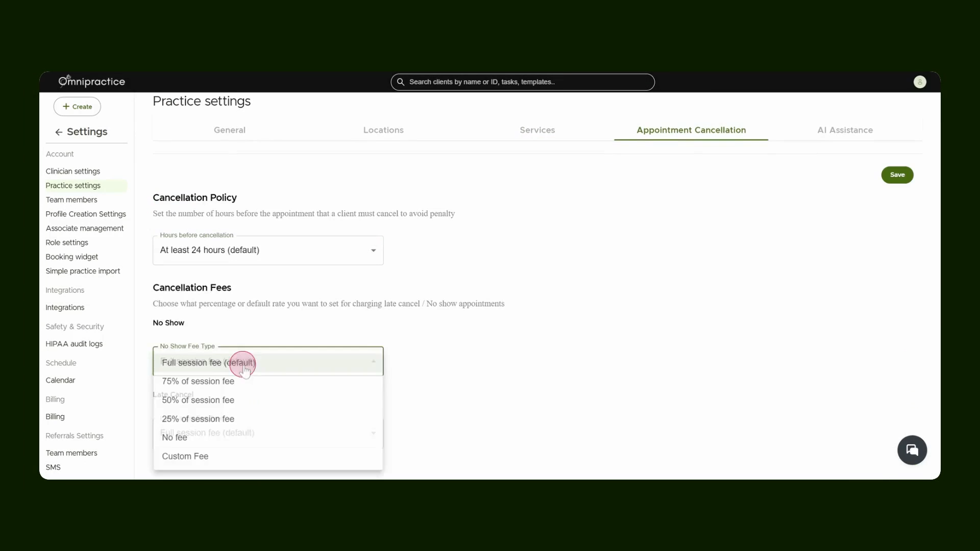Screen dimensions: 980x551
Task: Focus the search clients input field
Action: (x=523, y=82)
